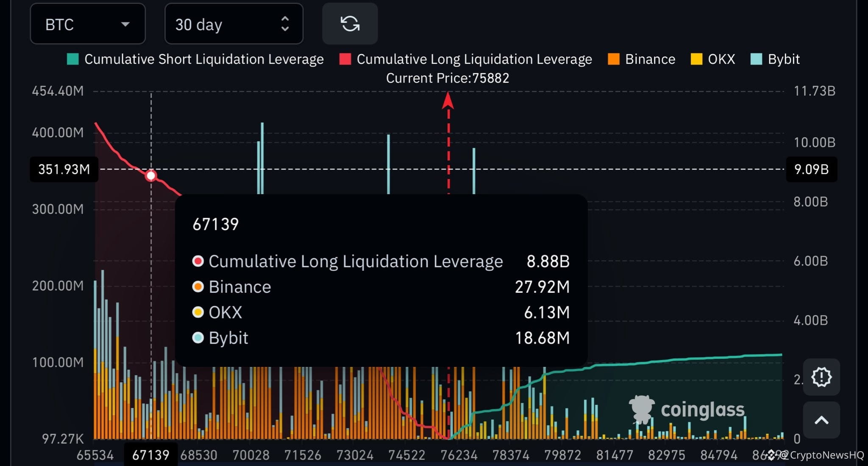Viewport: 868px width, 466px height.
Task: Click the highlighted 67139 x-axis label
Action: coord(151,455)
